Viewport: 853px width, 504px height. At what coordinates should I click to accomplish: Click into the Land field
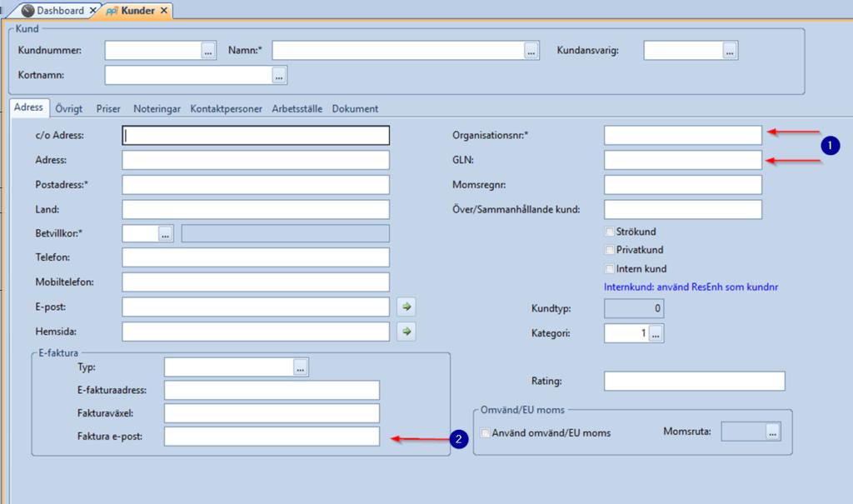click(256, 210)
